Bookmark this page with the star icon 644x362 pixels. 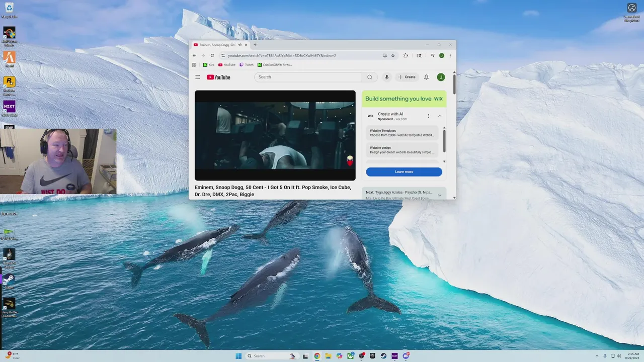pyautogui.click(x=393, y=55)
